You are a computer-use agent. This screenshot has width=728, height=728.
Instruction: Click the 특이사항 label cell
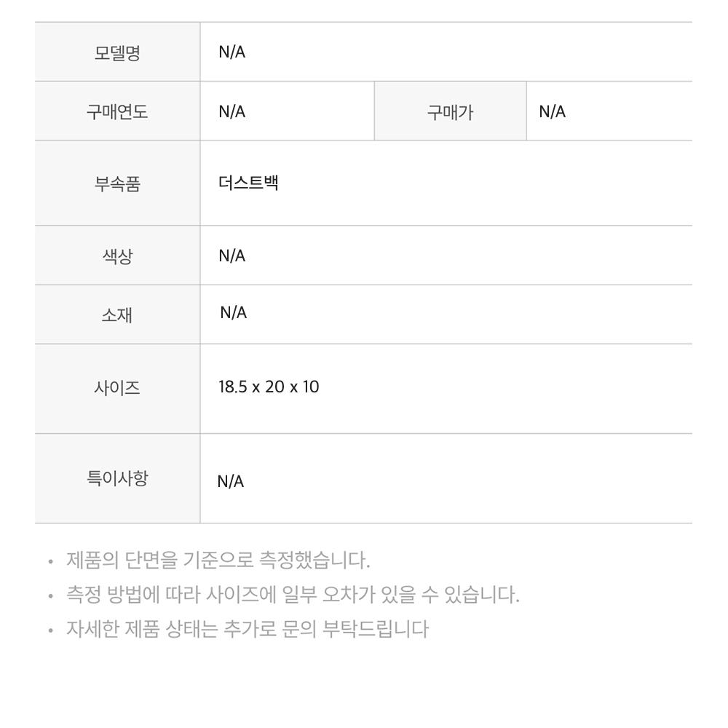(117, 478)
